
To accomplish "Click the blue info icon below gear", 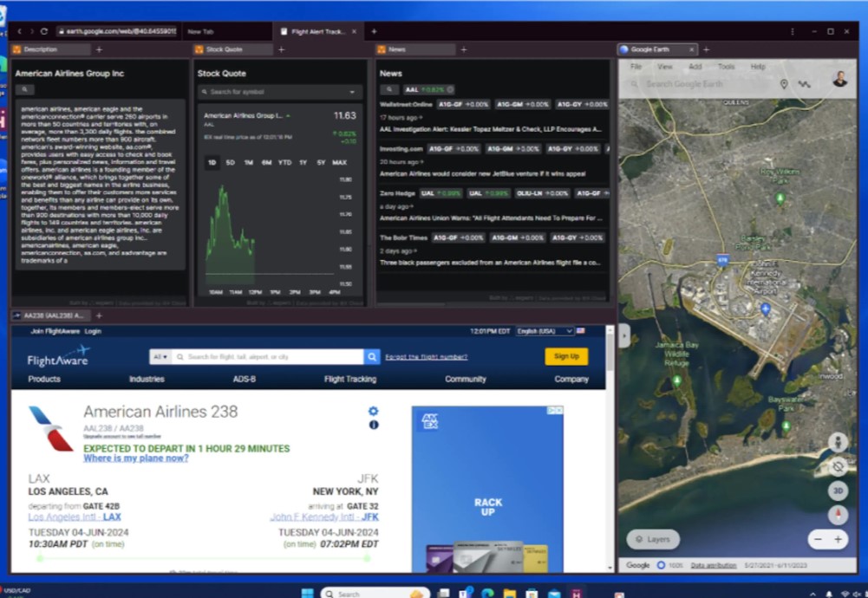I will click(x=374, y=425).
